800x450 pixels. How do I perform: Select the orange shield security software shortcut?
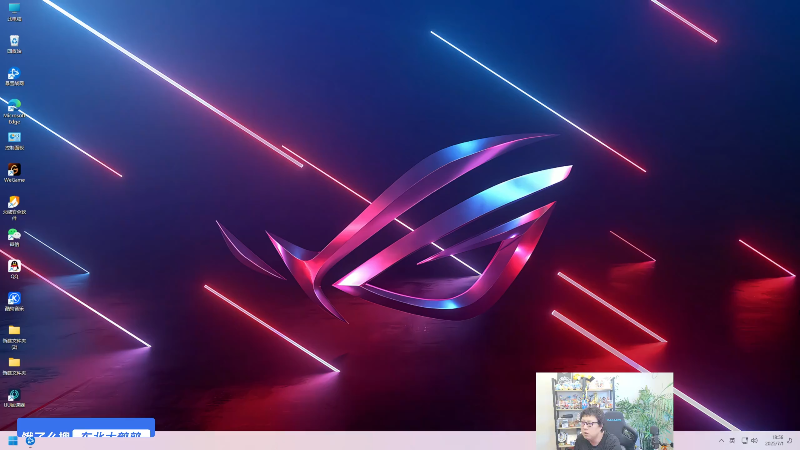(14, 208)
